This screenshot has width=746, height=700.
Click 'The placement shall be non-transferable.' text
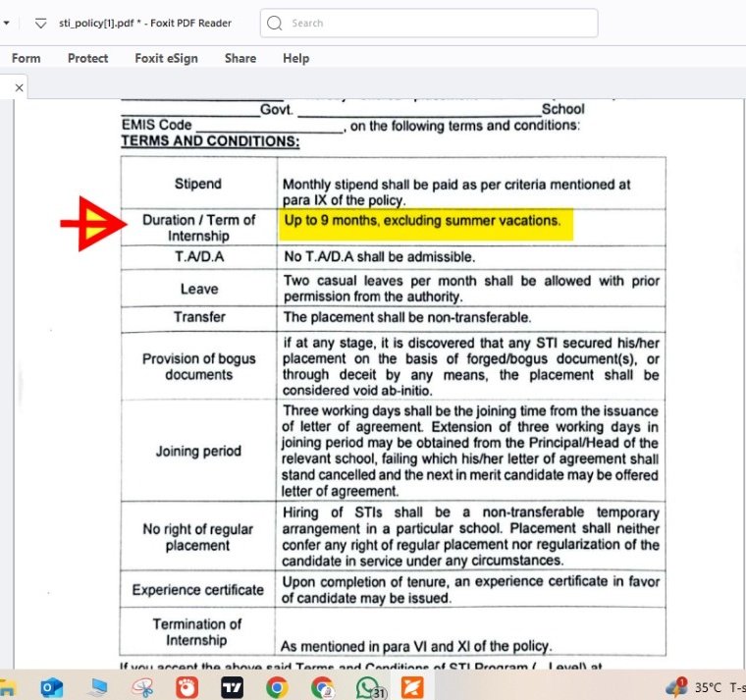(407, 317)
